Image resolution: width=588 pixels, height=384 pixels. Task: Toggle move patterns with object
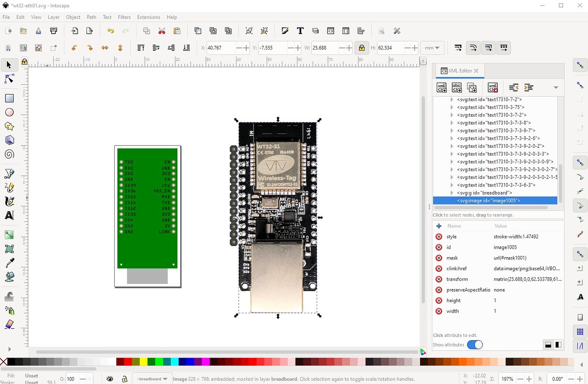[504, 48]
